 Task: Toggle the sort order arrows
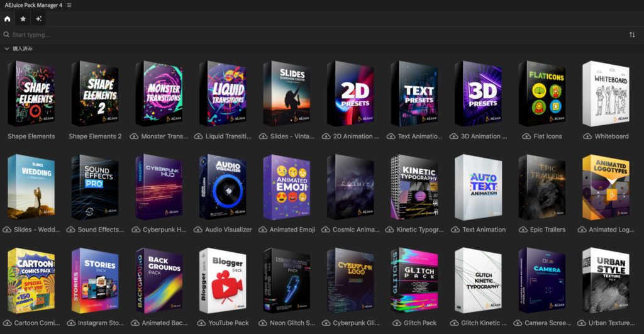coord(632,35)
